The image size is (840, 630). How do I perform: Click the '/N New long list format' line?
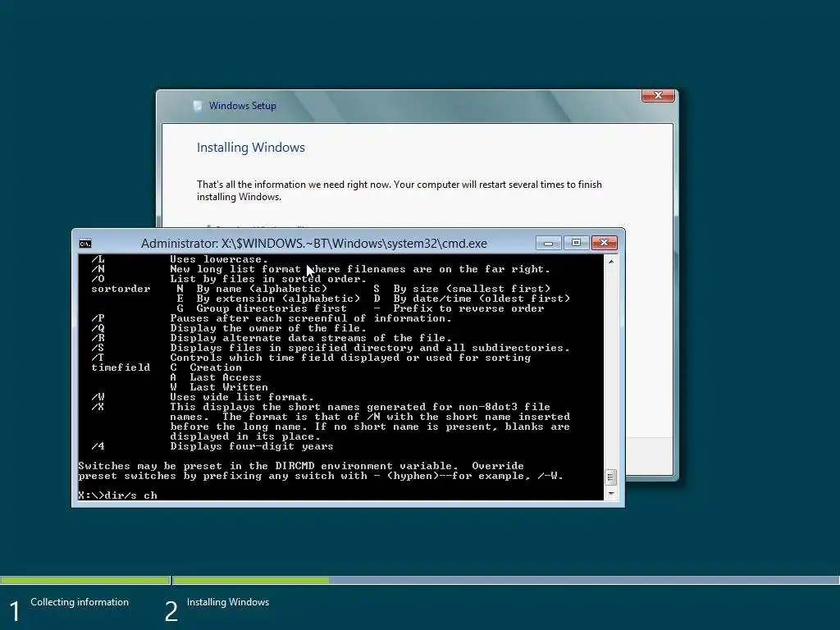coord(321,269)
